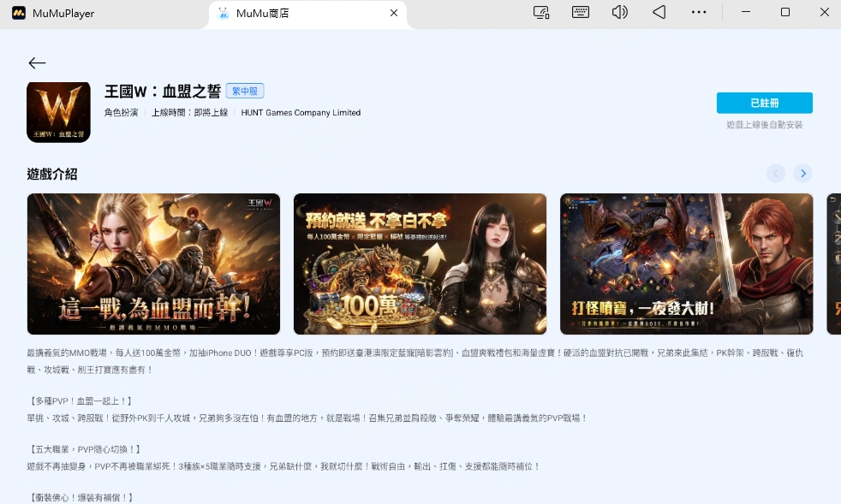Maximize the MuMuPlayer window
The width and height of the screenshot is (841, 504).
click(x=784, y=12)
